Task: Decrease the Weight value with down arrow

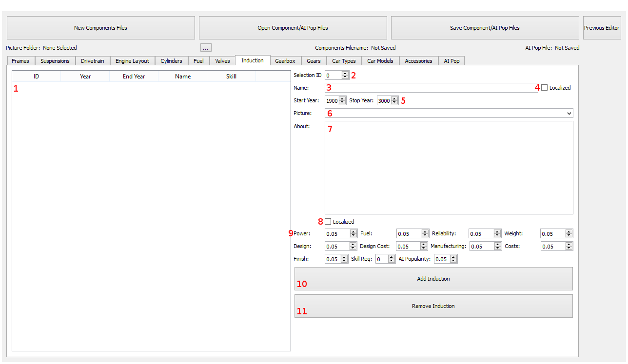Action: tap(569, 236)
